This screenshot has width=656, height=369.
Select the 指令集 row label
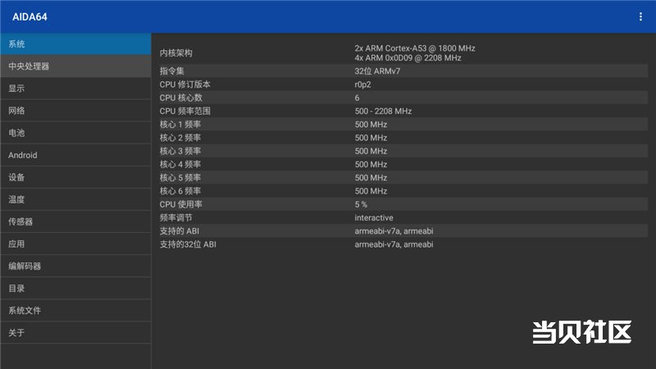point(172,71)
